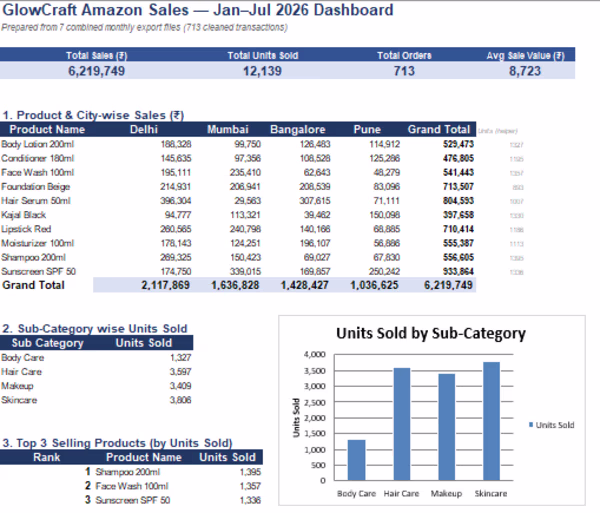Click the Avg Sale Value figure 8,723
This screenshot has width=600, height=513.
(525, 71)
